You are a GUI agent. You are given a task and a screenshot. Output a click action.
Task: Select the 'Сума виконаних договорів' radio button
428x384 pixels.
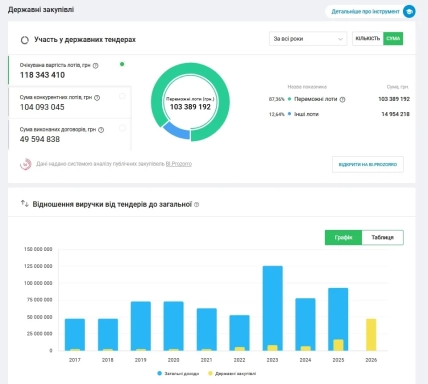click(x=122, y=128)
